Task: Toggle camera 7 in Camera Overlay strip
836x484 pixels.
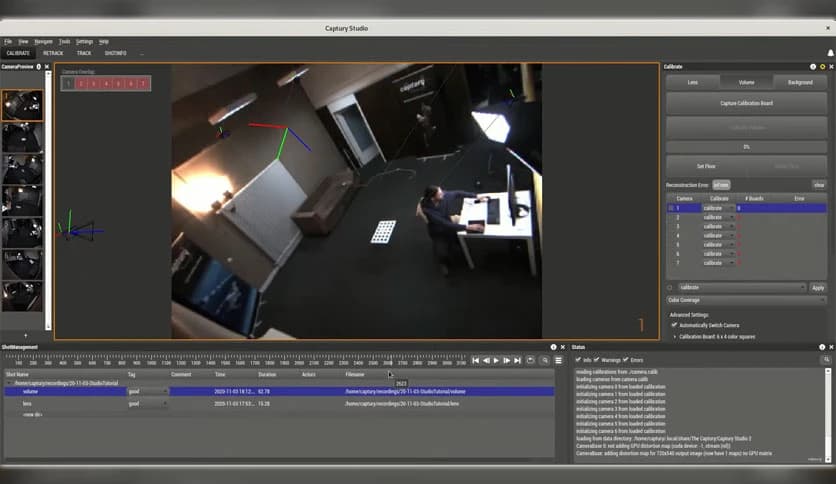Action: [143, 84]
